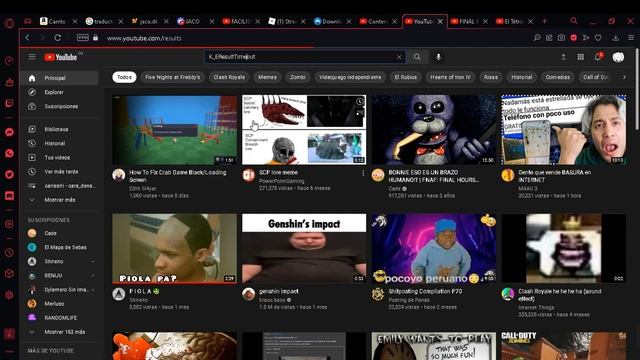Open the SCP lore meme video title
640x360 pixels.
coord(278,173)
